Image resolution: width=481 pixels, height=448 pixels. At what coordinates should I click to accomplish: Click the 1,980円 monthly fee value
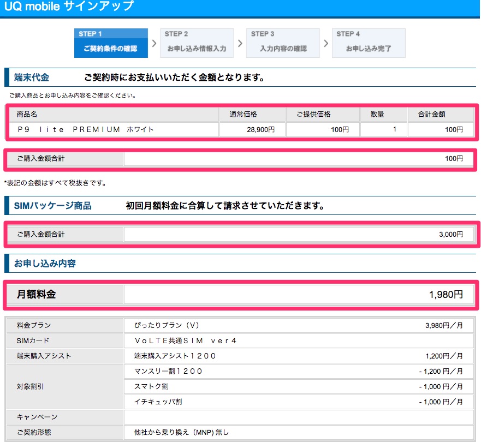pyautogui.click(x=446, y=294)
